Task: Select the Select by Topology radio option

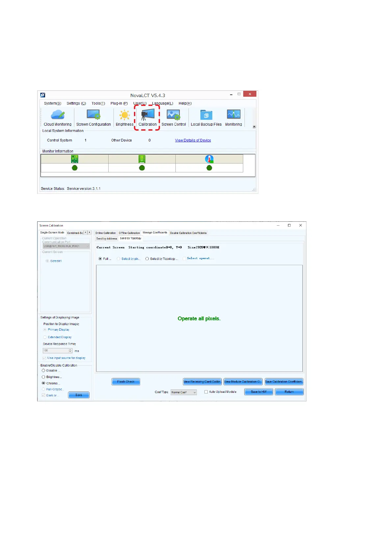Action: (x=147, y=259)
